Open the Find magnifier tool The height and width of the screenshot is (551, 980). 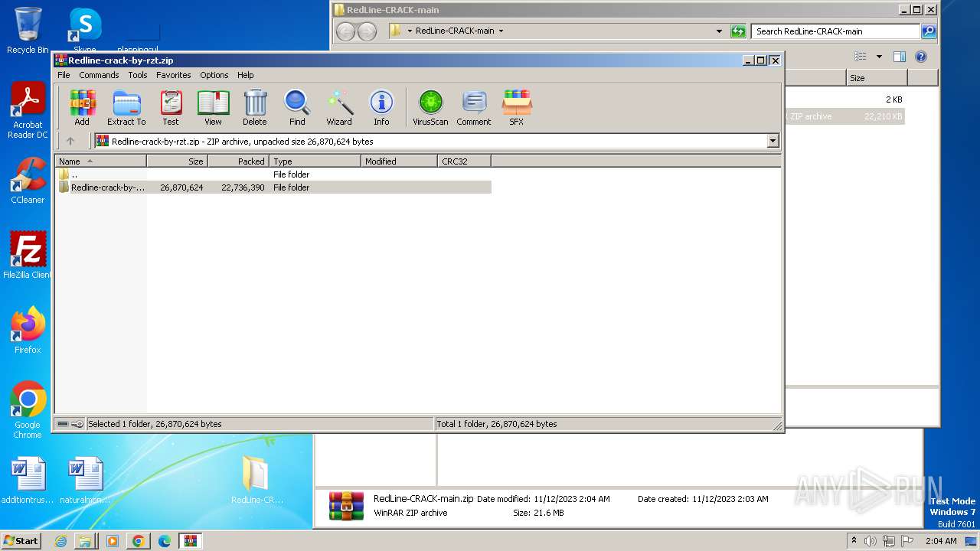[x=297, y=107]
